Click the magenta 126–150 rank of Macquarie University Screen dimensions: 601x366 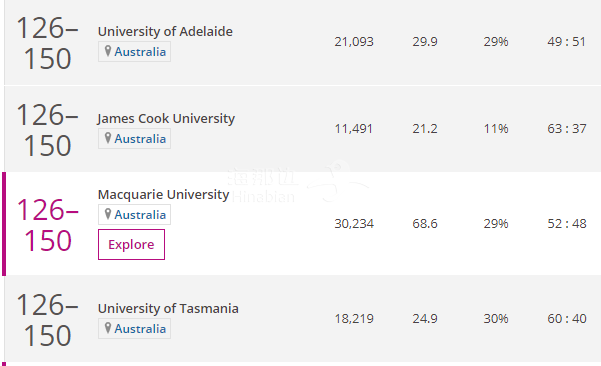click(48, 225)
